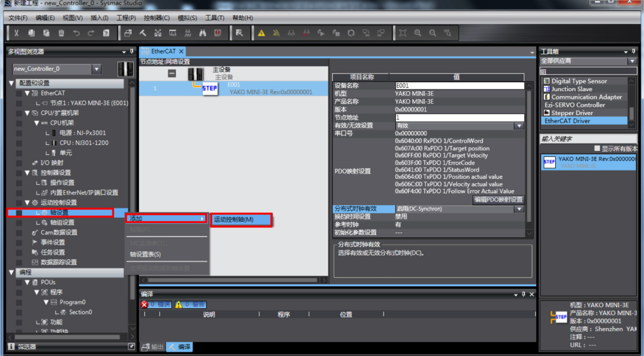Click the Fit to window toolbar icon
The height and width of the screenshot is (356, 644).
pos(402,33)
